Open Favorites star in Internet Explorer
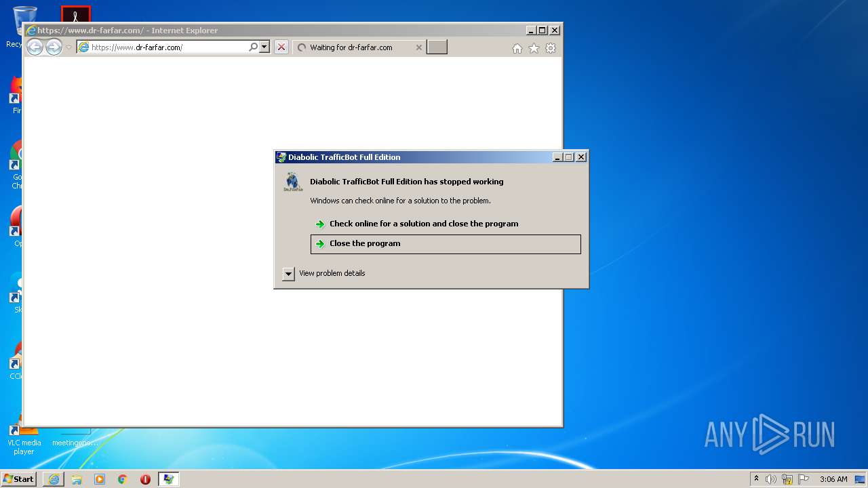This screenshot has width=868, height=488. [x=534, y=48]
